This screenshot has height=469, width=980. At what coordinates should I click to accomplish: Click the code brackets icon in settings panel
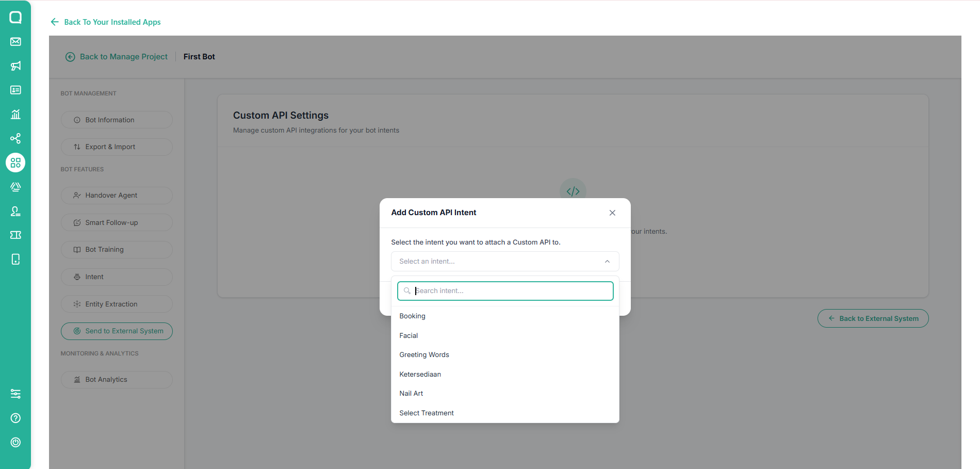tap(573, 191)
